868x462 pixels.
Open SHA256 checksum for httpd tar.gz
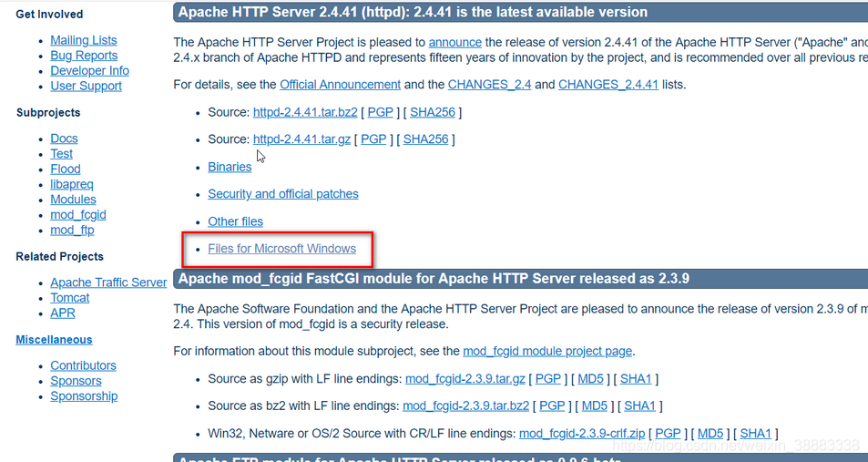pyautogui.click(x=425, y=139)
